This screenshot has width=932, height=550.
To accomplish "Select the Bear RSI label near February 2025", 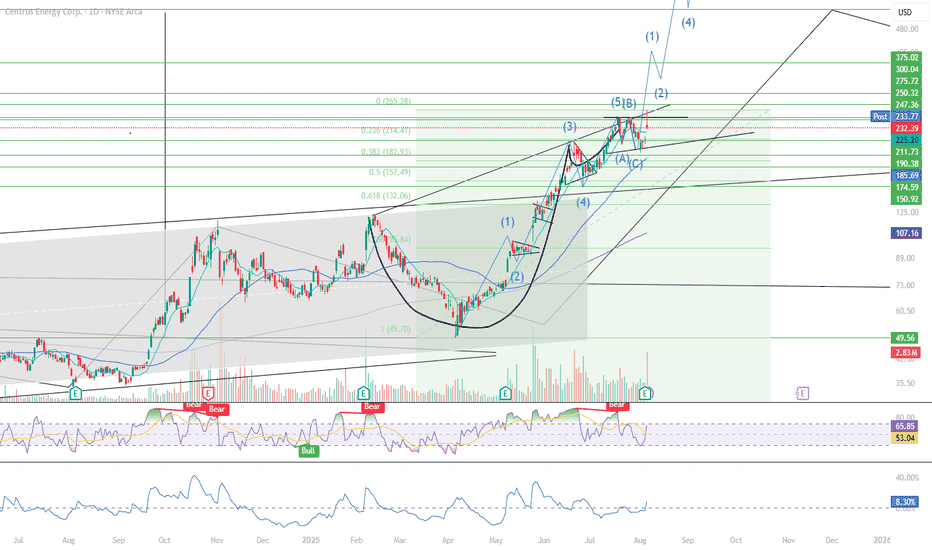I will tap(372, 407).
